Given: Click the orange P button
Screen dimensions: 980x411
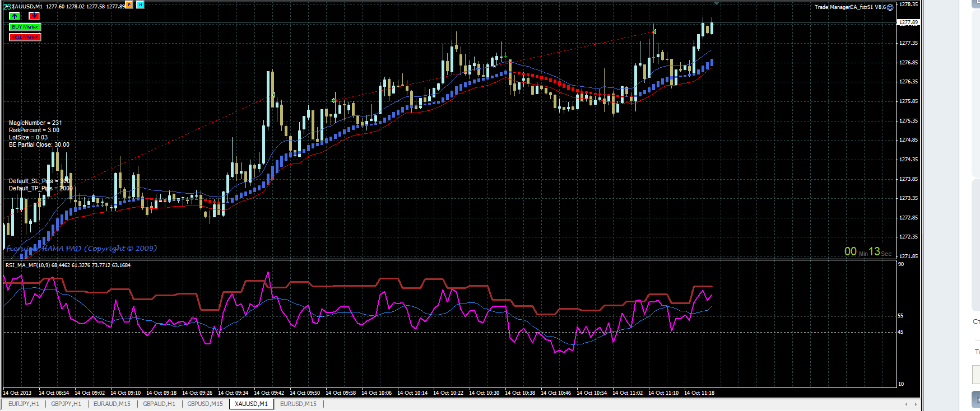Looking at the screenshot, I should point(129,5).
